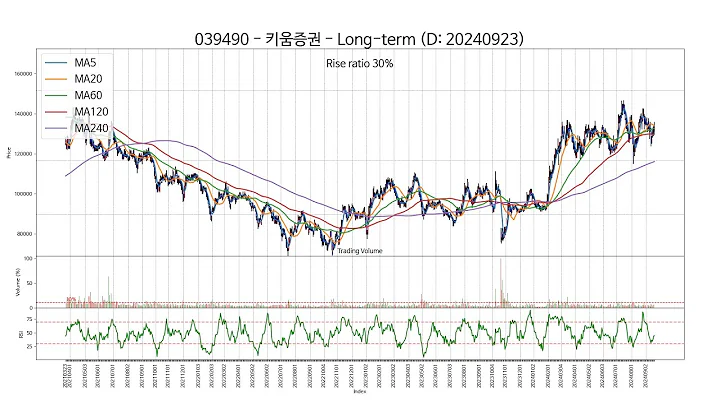Screen dimensions: 720x404
Task: Select the MA120 legend label
Action: pos(91,112)
